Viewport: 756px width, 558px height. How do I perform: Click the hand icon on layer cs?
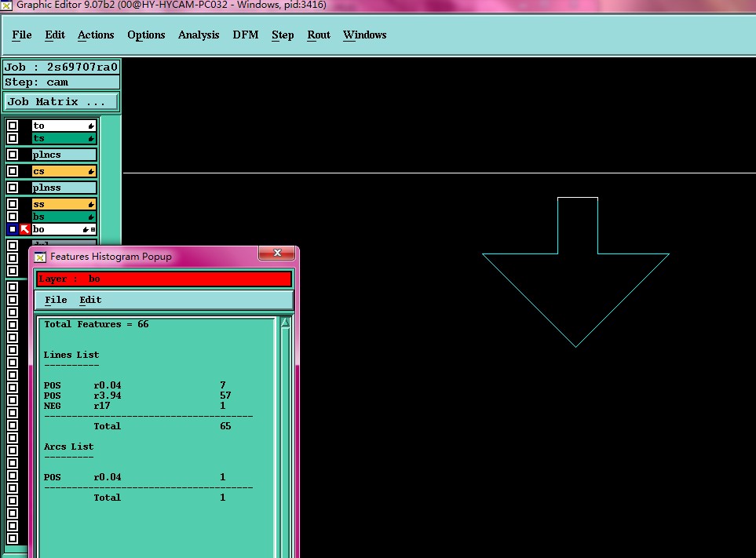(x=90, y=171)
